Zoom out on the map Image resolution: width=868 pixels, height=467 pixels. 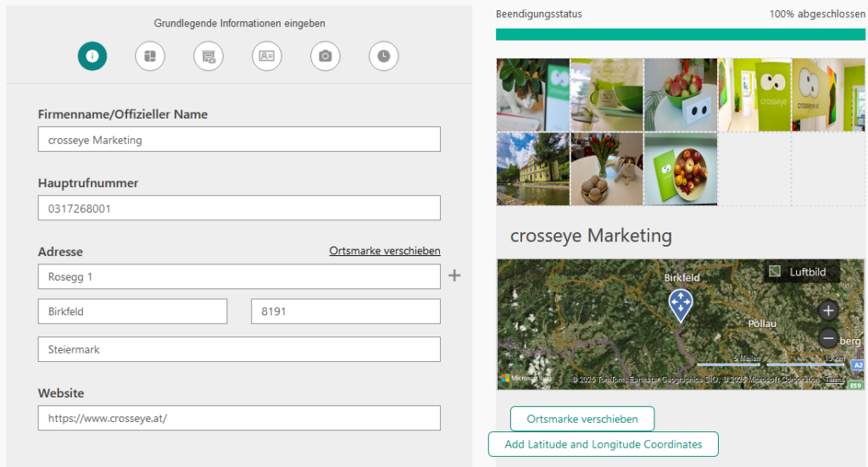[828, 337]
